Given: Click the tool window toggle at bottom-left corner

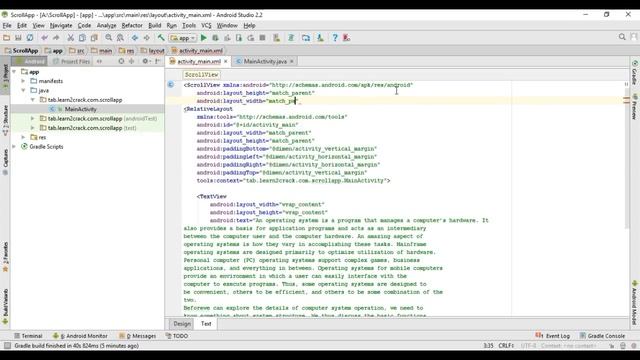Looking at the screenshot, I should (7, 346).
